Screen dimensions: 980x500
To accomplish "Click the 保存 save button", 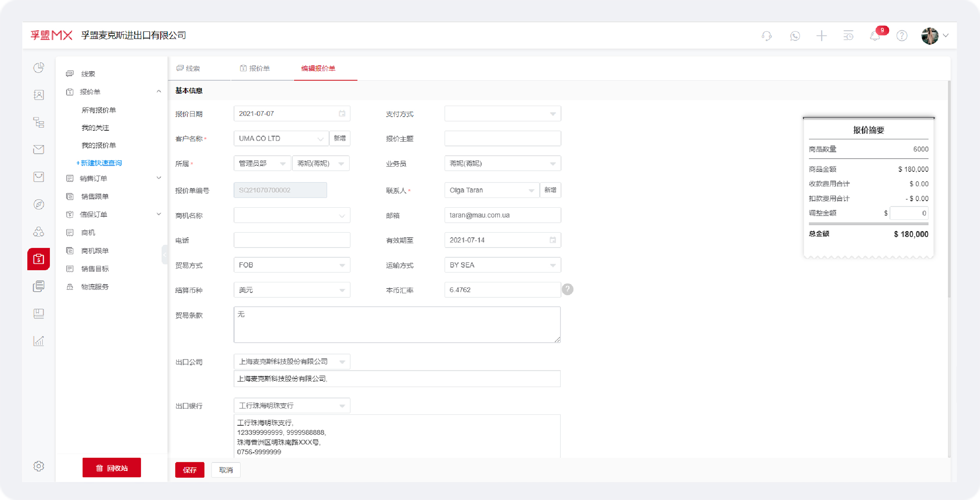I will (190, 470).
